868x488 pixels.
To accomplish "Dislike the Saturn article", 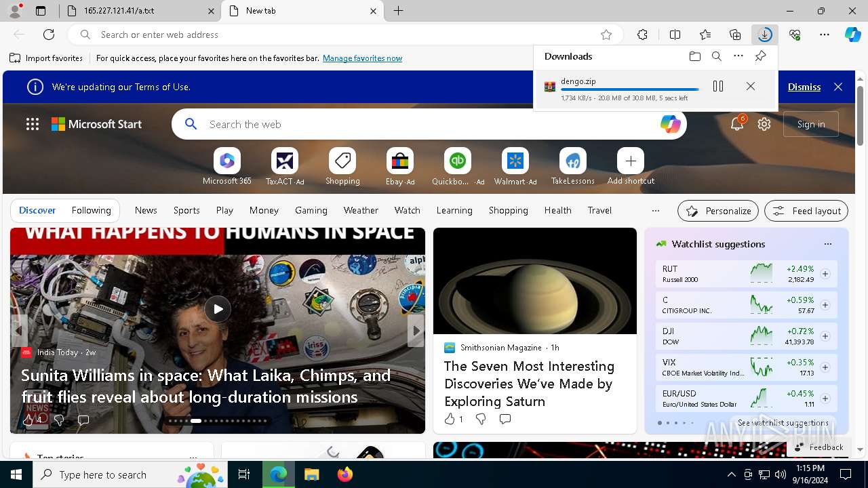I will point(481,420).
